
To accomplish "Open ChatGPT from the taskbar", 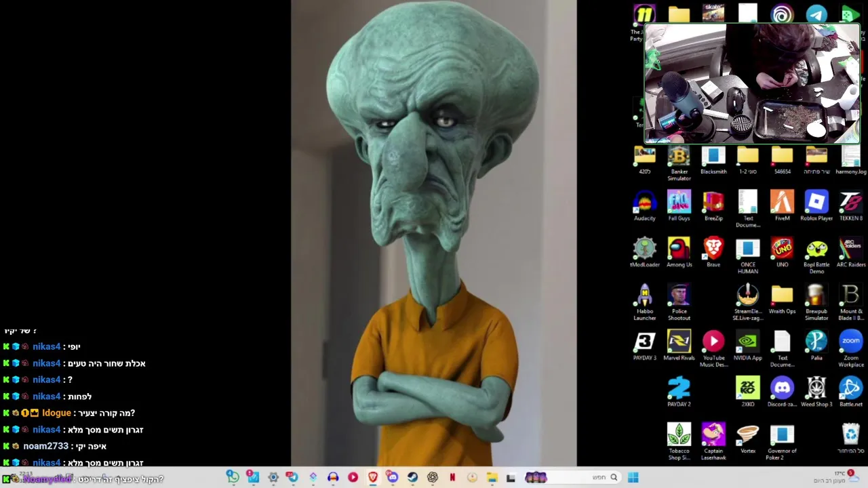I will 432,478.
